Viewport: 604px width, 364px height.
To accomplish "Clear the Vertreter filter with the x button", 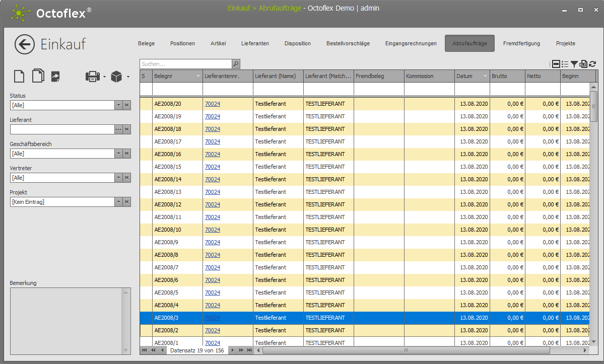I will point(127,178).
